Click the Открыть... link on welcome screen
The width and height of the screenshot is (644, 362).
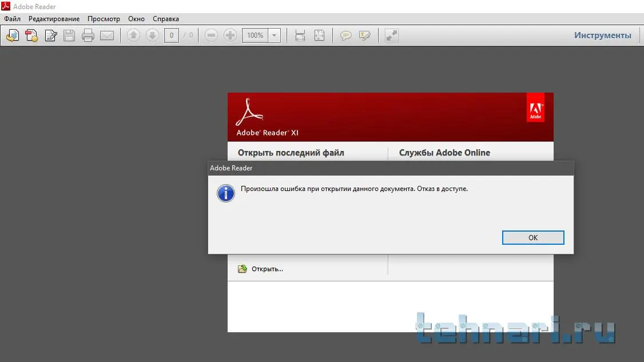pos(267,269)
